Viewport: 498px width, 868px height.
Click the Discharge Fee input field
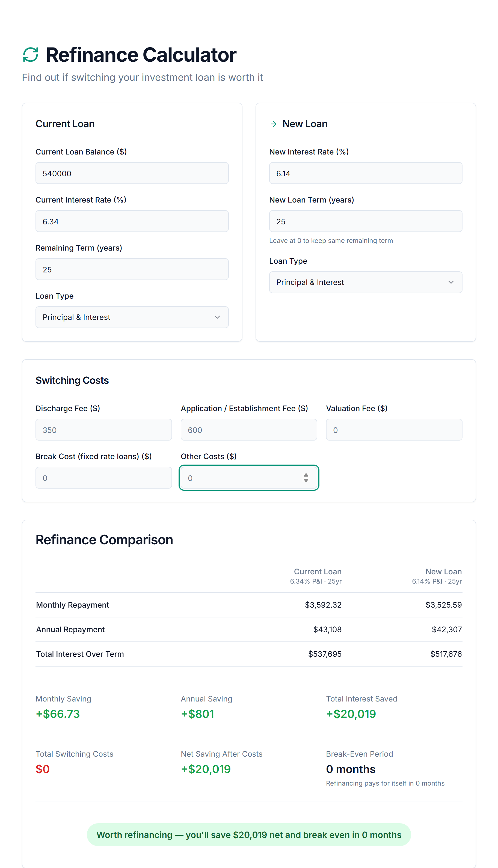[x=103, y=430]
